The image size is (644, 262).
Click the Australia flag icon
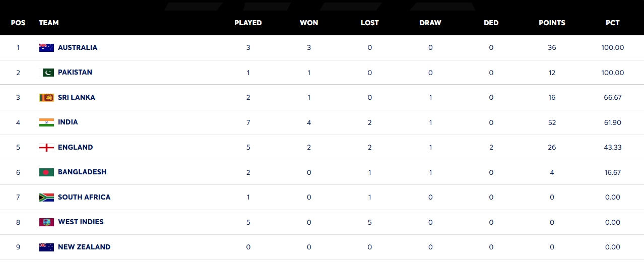[46, 47]
